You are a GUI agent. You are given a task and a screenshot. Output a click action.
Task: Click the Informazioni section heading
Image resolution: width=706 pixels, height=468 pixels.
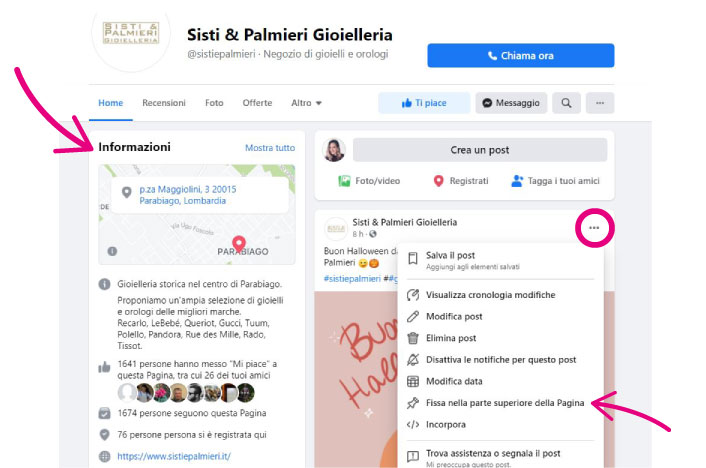(134, 147)
